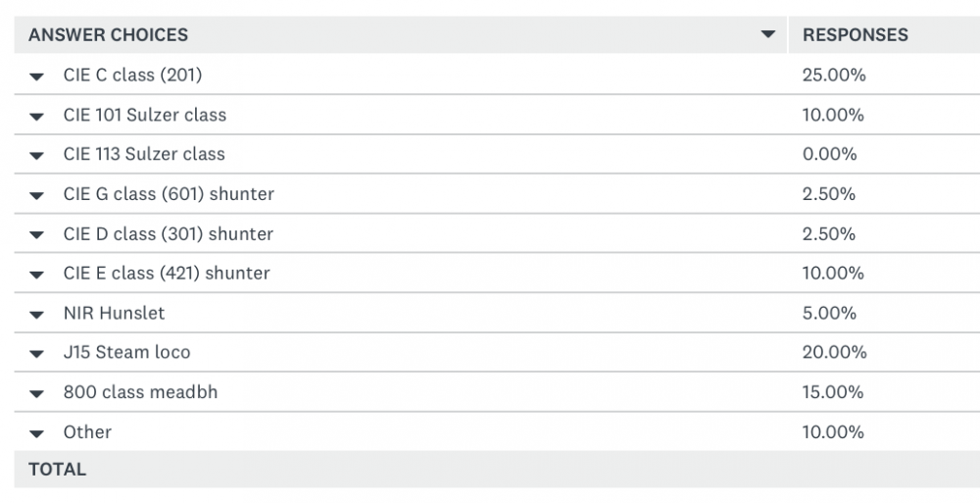Click the RESPONSES column header
980x503 pixels.
[x=855, y=35]
